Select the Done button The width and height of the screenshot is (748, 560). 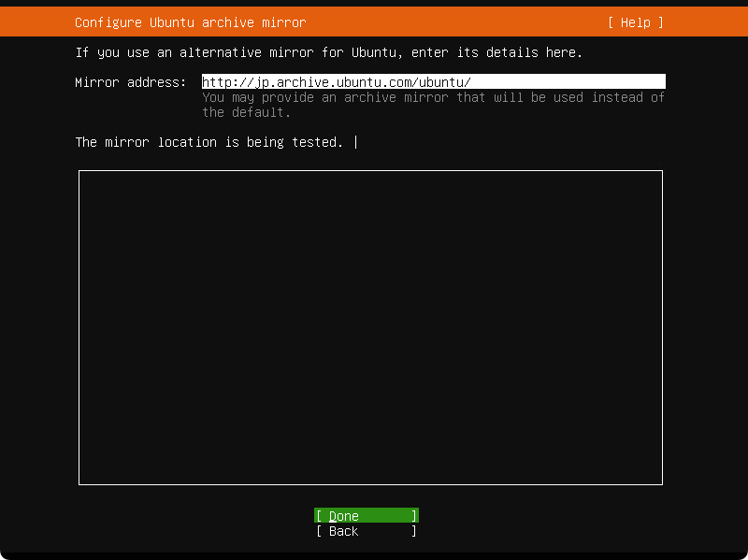[x=367, y=516]
